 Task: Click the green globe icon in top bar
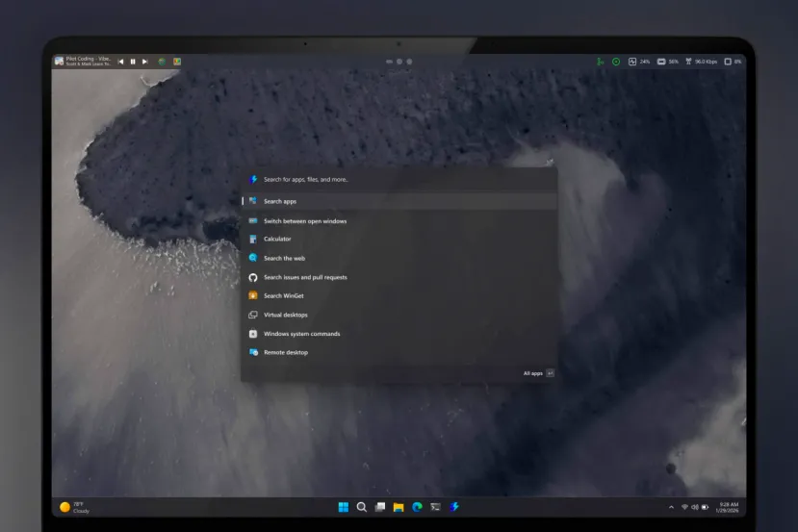point(162,62)
